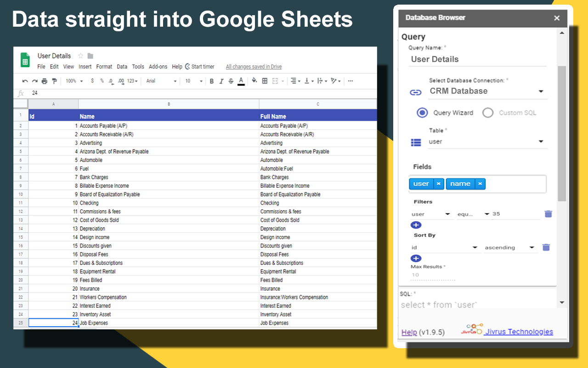The image size is (588, 368).
Task: Click the Help link in the panel footer
Action: tap(409, 332)
